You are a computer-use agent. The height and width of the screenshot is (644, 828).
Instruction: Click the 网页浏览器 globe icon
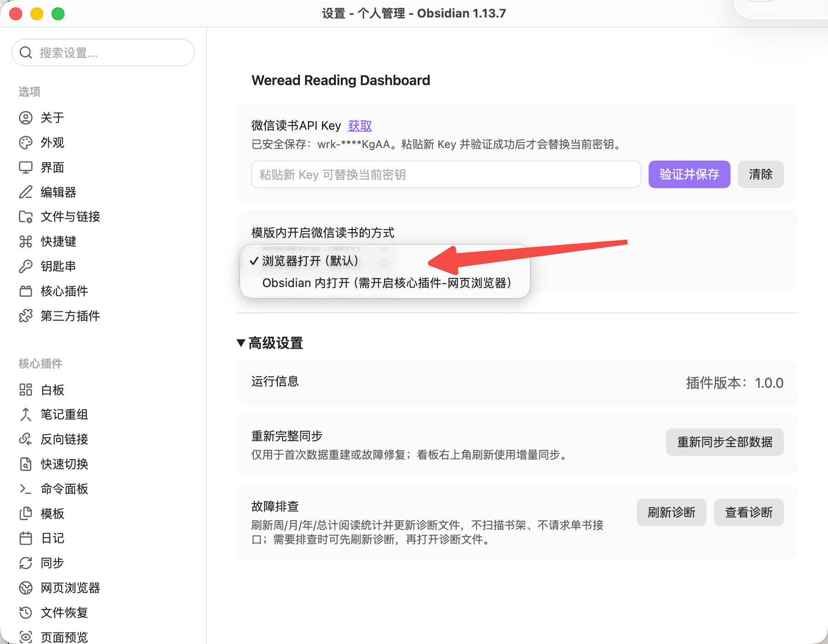[26, 588]
